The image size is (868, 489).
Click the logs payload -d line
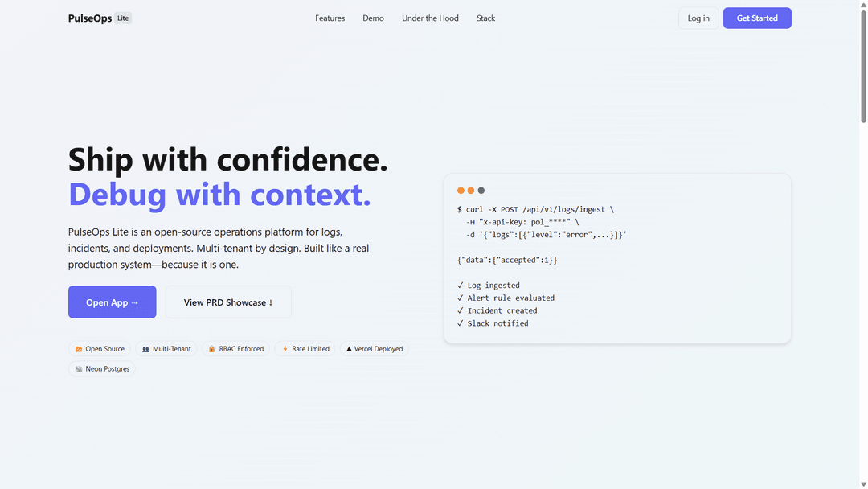pos(547,235)
